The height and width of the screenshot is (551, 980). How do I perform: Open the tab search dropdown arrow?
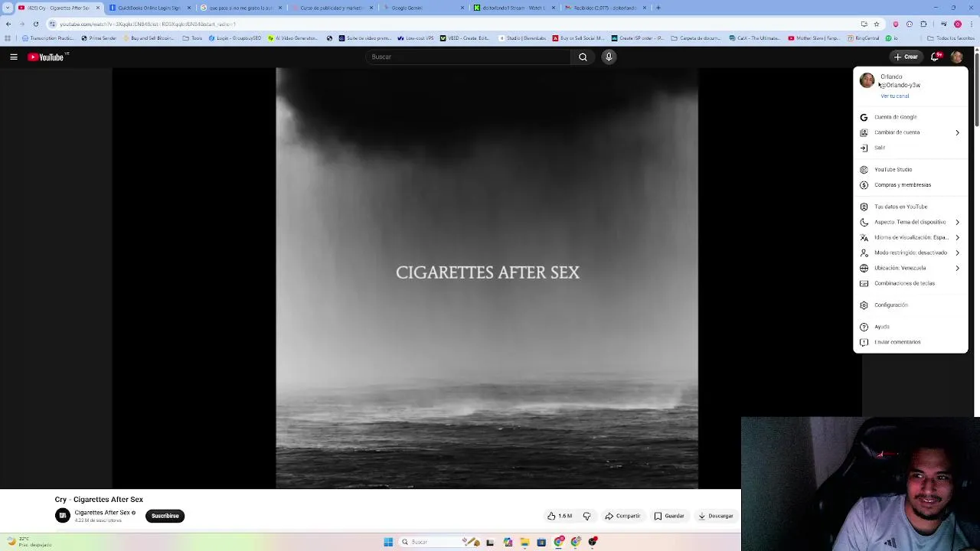tap(8, 8)
